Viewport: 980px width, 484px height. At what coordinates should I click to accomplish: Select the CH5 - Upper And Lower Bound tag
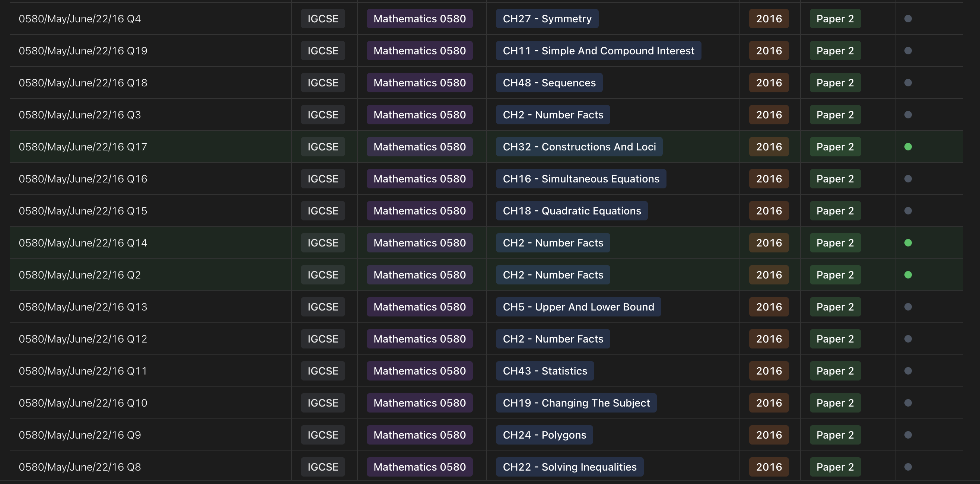pos(578,307)
